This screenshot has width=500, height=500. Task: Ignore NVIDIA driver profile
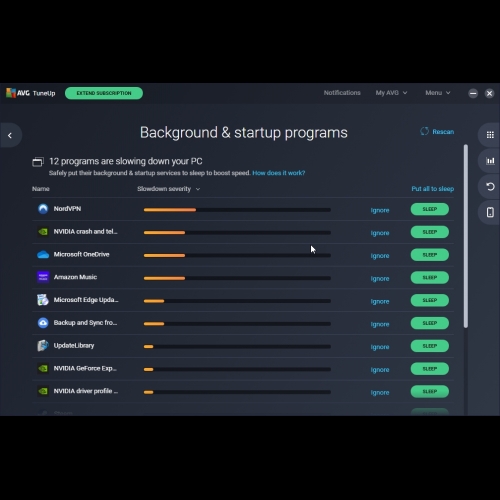click(x=380, y=393)
